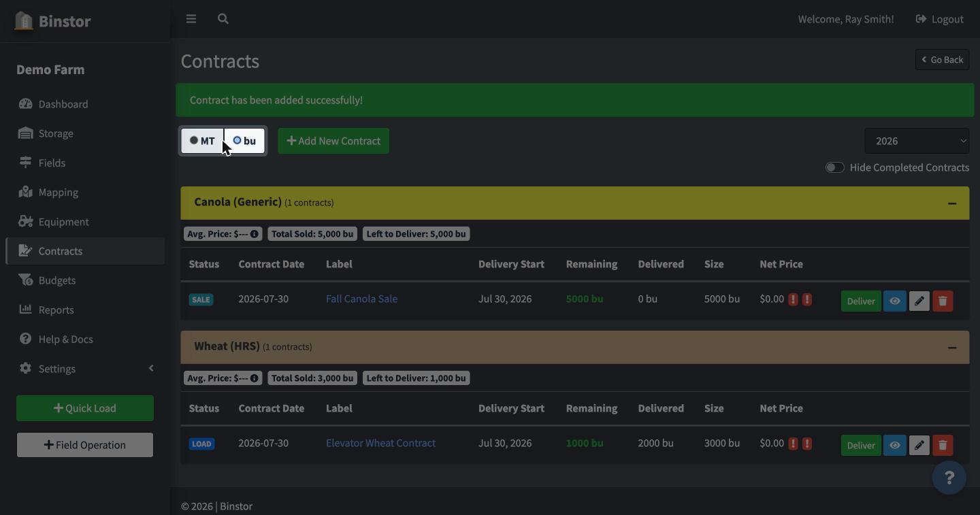
Task: Click the Demo Farm heading
Action: tap(50, 69)
